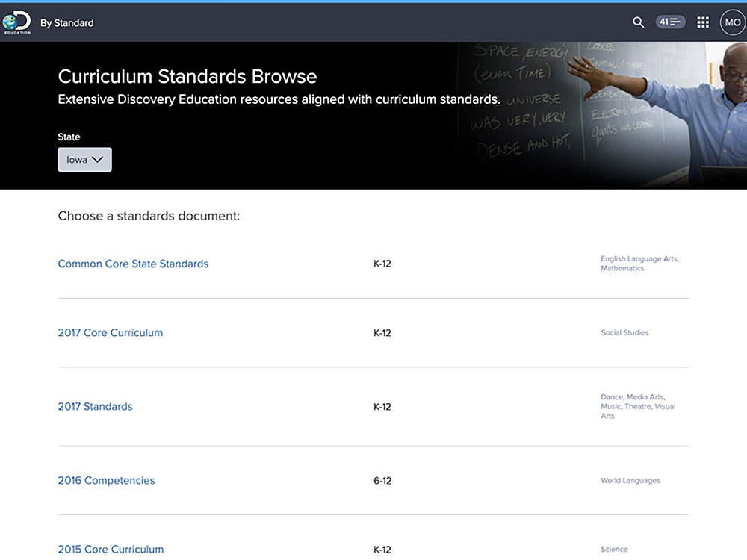Screen dimensions: 747x560
Task: Open the 2016 Competencies document
Action: (x=106, y=480)
